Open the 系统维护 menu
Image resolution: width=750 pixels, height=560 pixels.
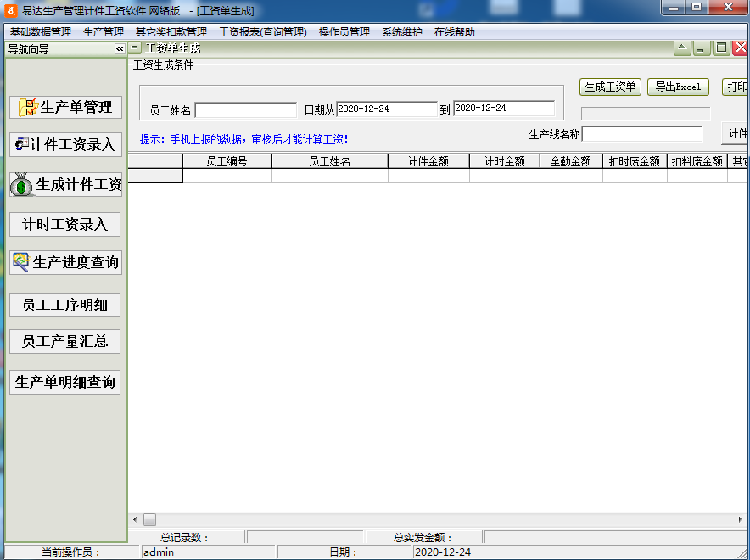pyautogui.click(x=399, y=31)
